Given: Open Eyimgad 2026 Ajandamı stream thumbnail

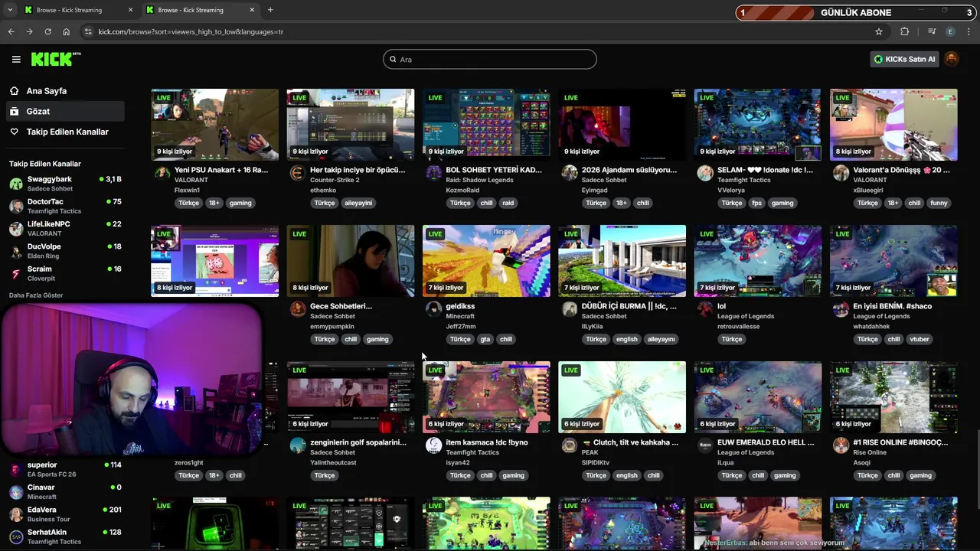Looking at the screenshot, I should (622, 125).
